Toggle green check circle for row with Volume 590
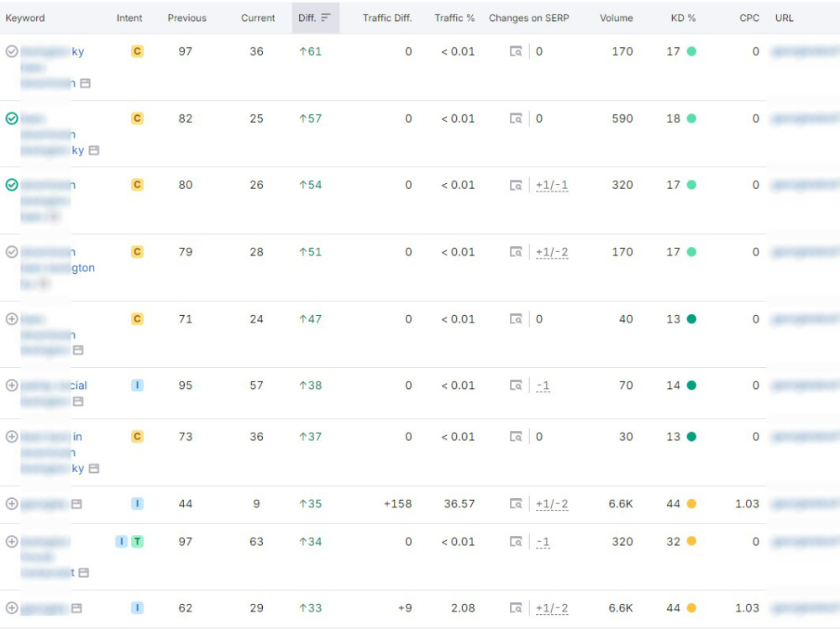This screenshot has height=630, width=840. (12, 118)
